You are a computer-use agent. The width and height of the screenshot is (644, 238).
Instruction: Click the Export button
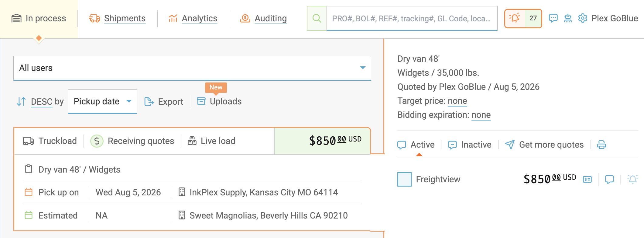(x=164, y=102)
